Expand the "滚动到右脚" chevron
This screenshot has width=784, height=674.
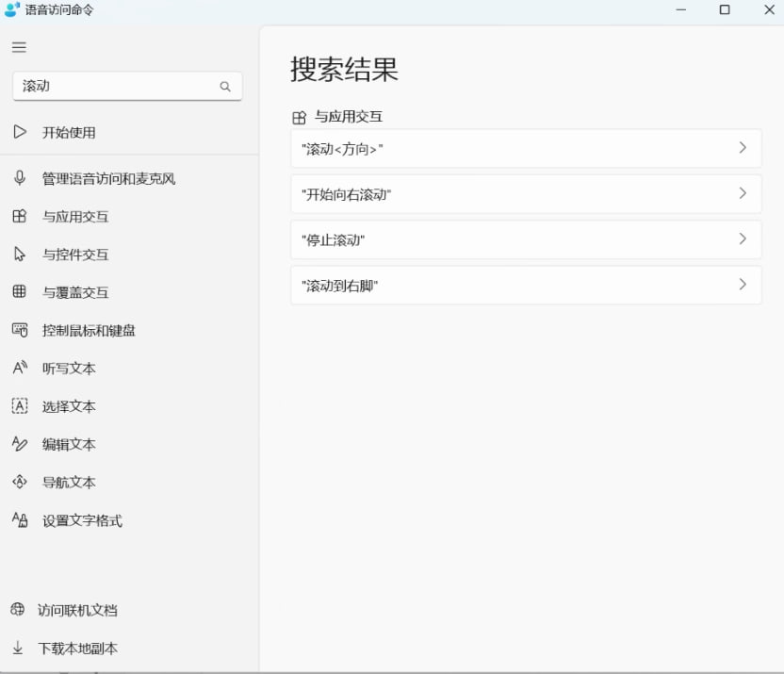[743, 284]
